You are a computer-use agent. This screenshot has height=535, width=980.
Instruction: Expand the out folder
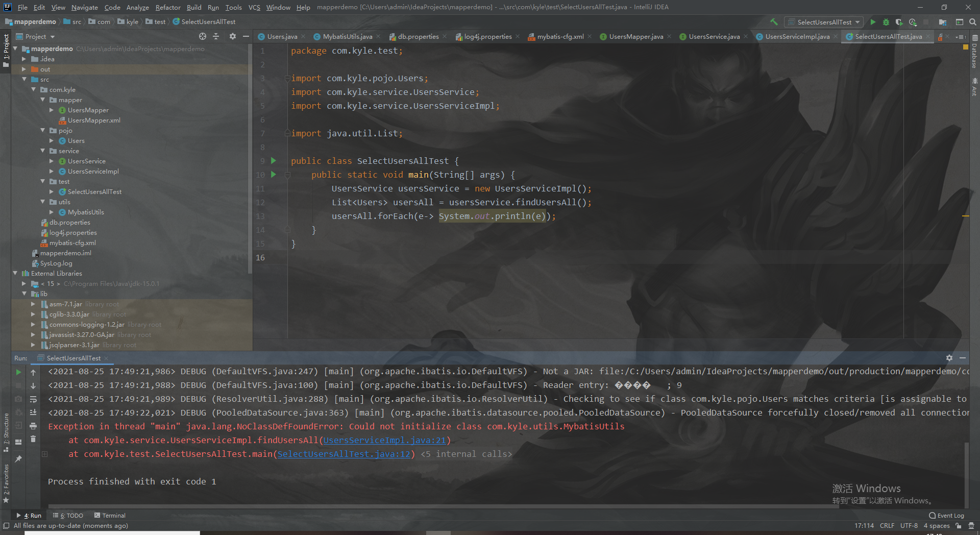(x=24, y=69)
